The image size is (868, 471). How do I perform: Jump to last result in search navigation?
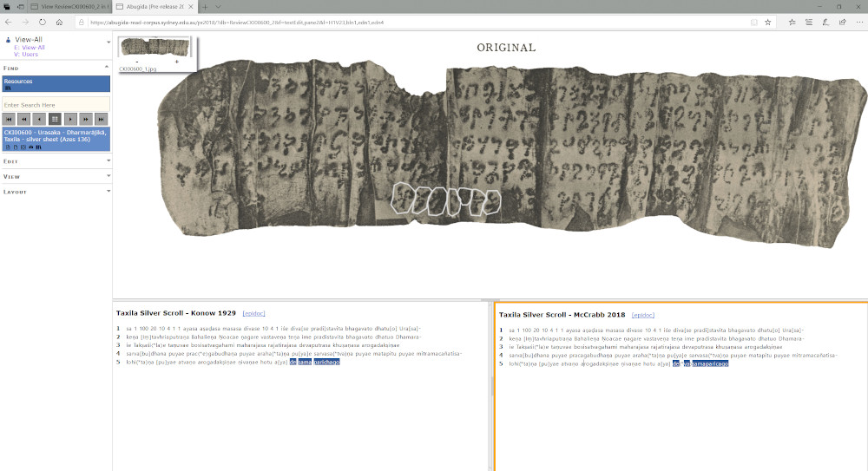[x=100, y=118]
